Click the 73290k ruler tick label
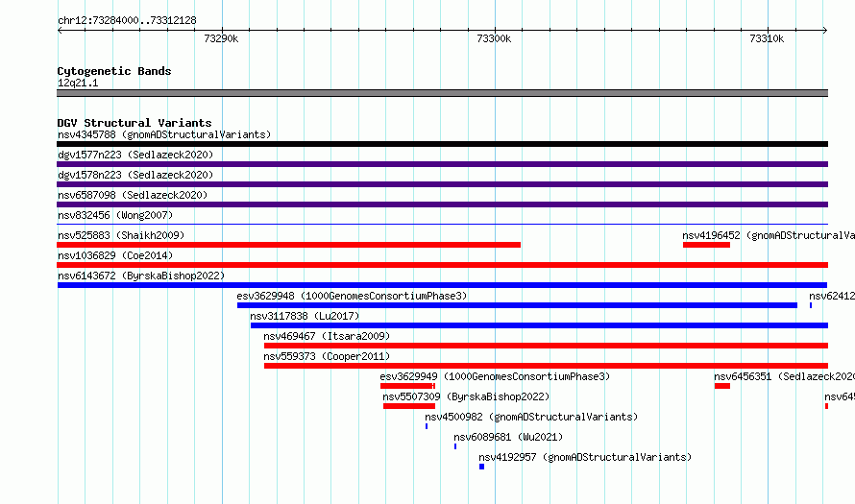The image size is (855, 504). coord(221,38)
